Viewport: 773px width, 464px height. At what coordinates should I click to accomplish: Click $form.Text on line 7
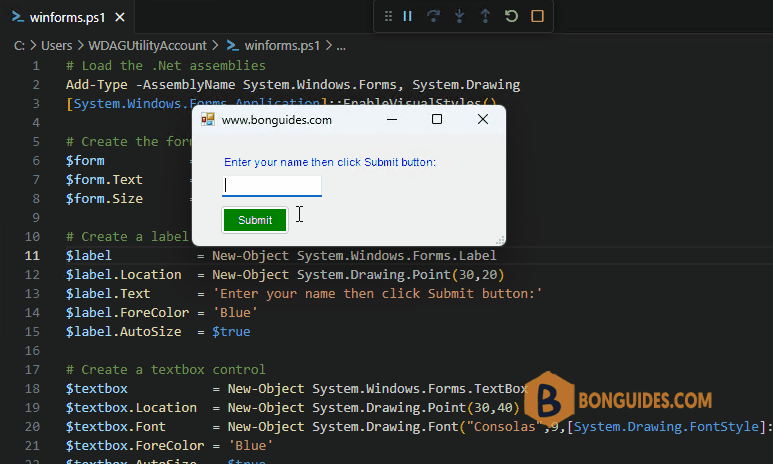coord(104,179)
